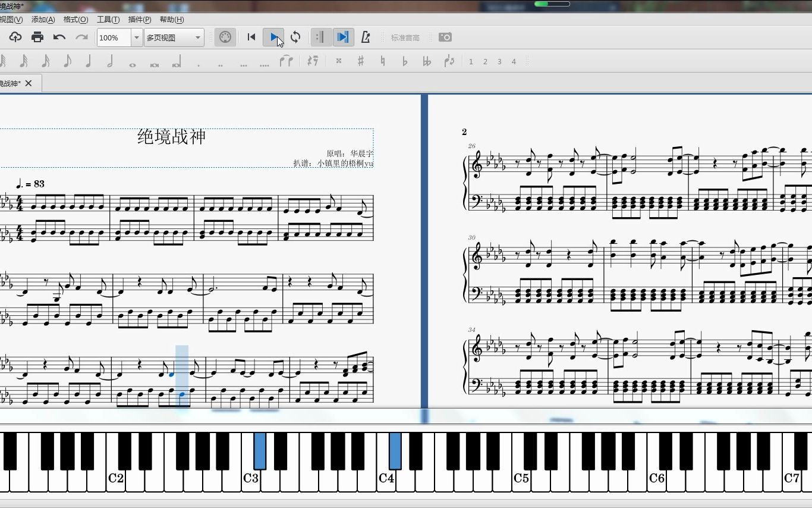This screenshot has height=508, width=812.
Task: Select the whole note duration
Action: (132, 64)
